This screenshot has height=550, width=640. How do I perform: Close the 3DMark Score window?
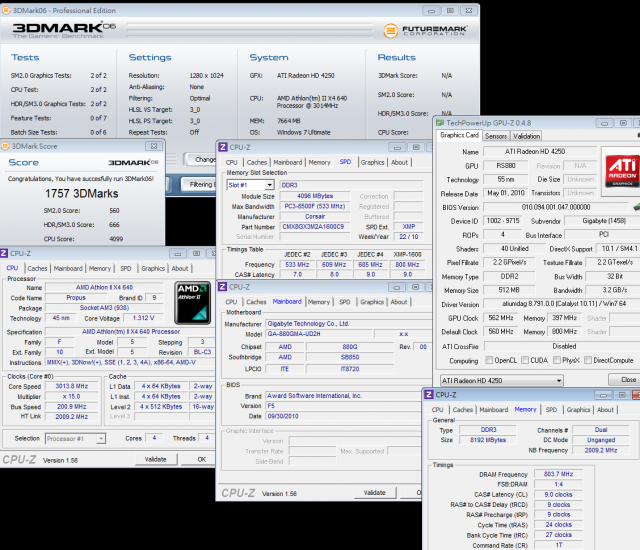click(154, 146)
